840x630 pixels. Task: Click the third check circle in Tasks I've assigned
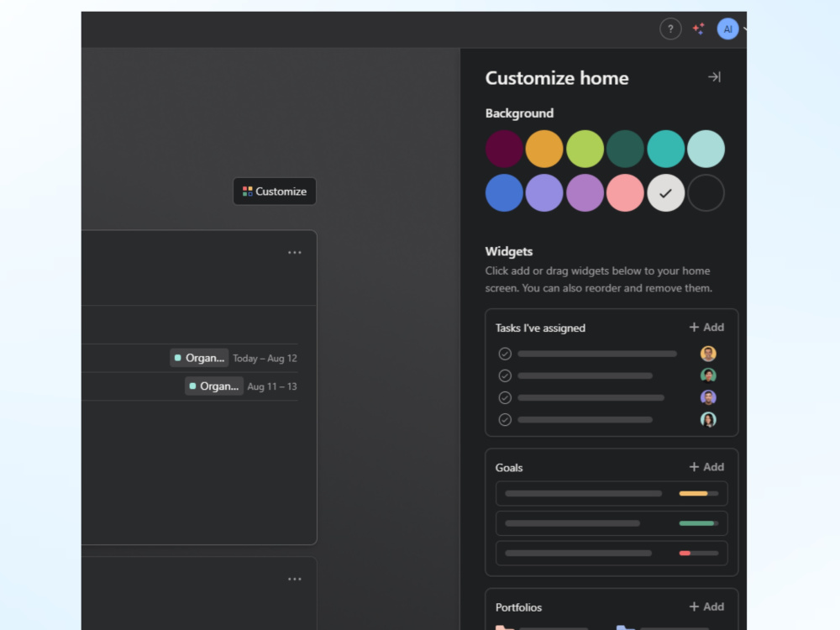pyautogui.click(x=505, y=397)
